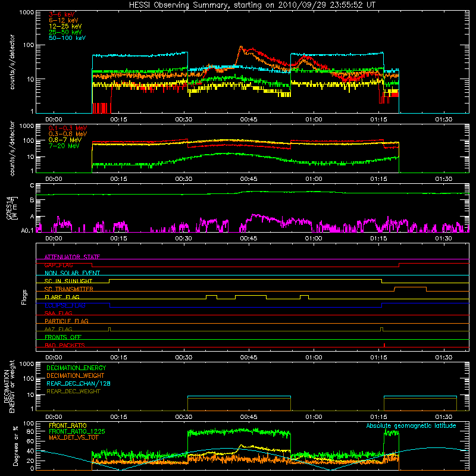The height and width of the screenshot is (476, 476).
Task: Click the top panel counts/s/detector axis label
Action: pos(12,62)
